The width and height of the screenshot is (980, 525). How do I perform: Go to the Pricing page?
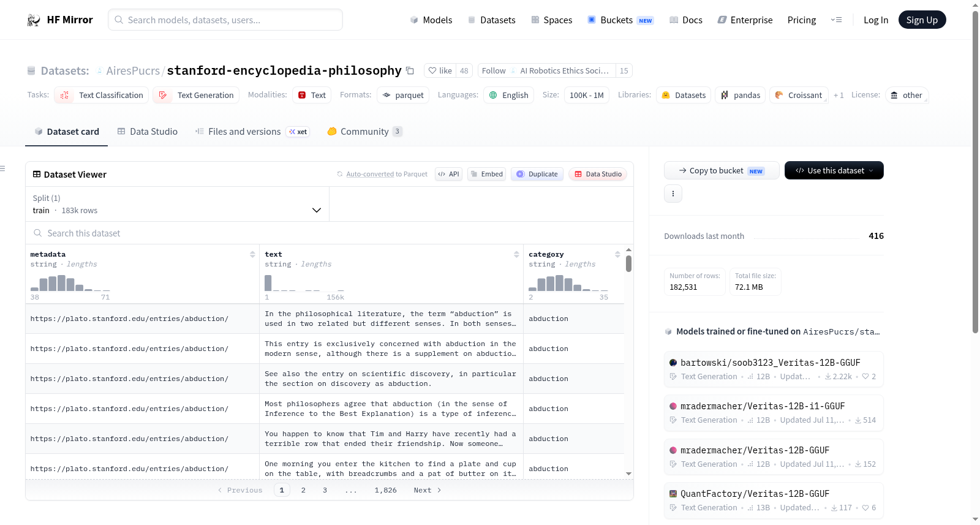802,20
